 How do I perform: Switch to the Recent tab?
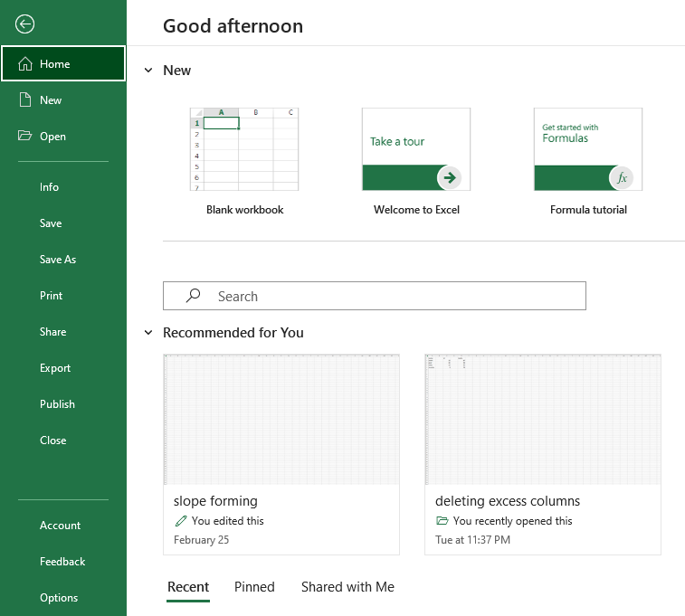pos(188,587)
